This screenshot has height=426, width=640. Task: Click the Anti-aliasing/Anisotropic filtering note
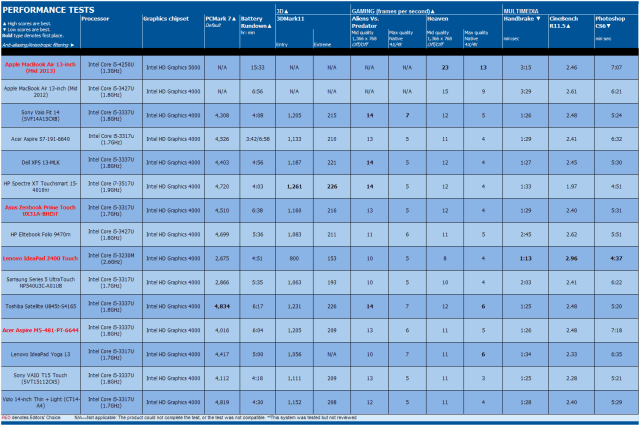38,45
